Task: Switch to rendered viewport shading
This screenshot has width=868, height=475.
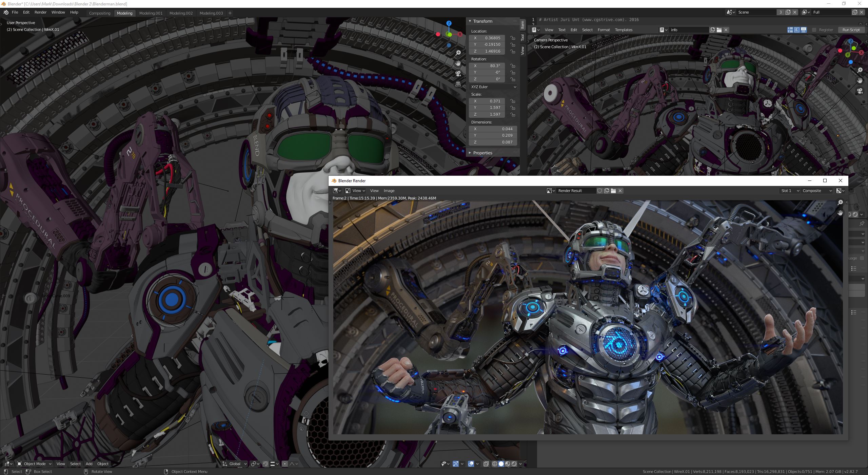Action: click(514, 464)
